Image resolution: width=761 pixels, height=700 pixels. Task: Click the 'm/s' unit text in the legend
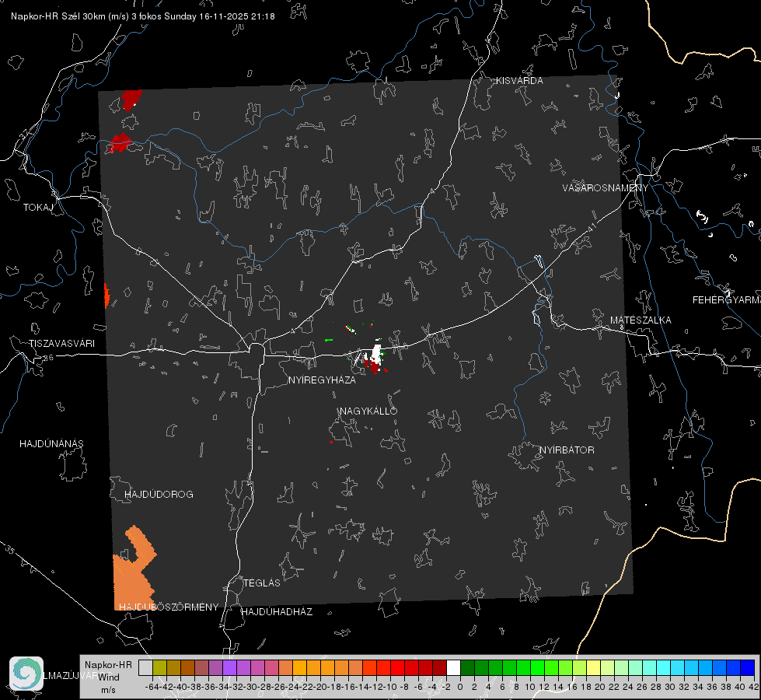tap(108, 691)
